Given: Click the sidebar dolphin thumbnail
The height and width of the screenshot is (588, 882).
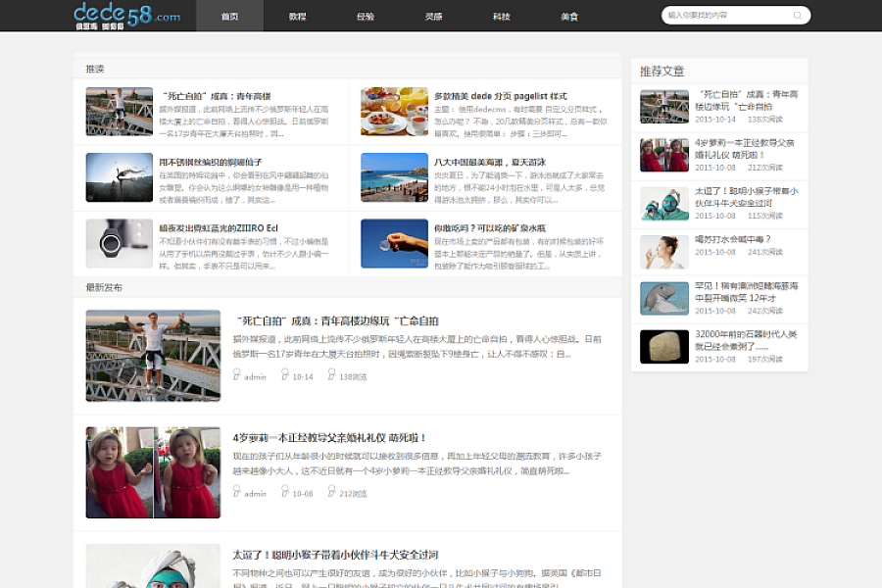Looking at the screenshot, I should pos(664,298).
